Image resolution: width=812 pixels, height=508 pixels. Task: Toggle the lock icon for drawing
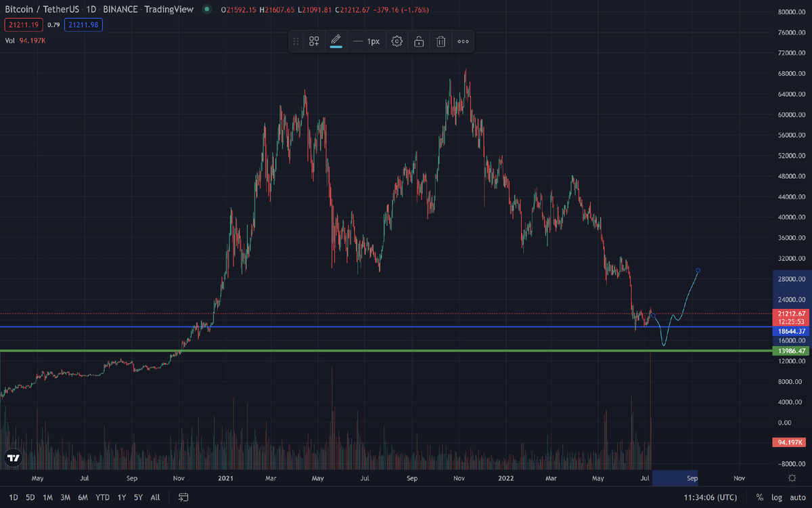pos(419,41)
